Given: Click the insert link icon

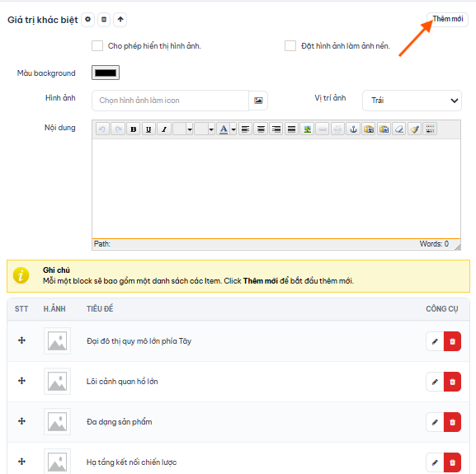Looking at the screenshot, I should [x=323, y=129].
